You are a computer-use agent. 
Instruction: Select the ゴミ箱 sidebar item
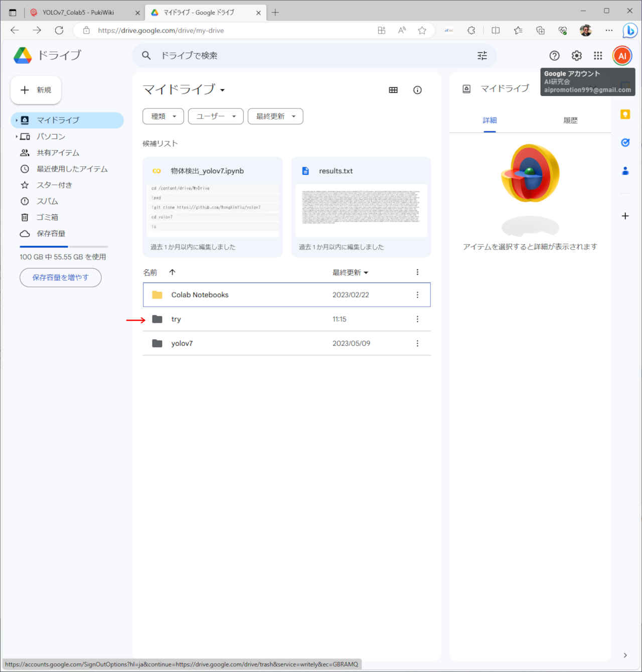tap(47, 217)
